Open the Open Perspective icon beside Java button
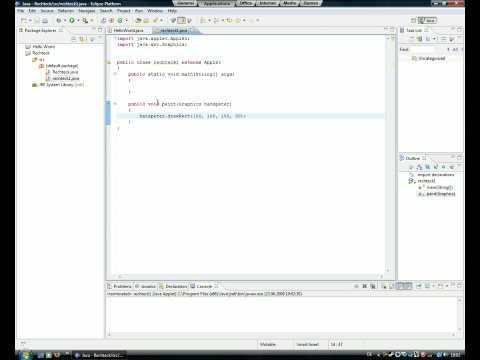Screen dimensions: 480x360 click(413, 20)
